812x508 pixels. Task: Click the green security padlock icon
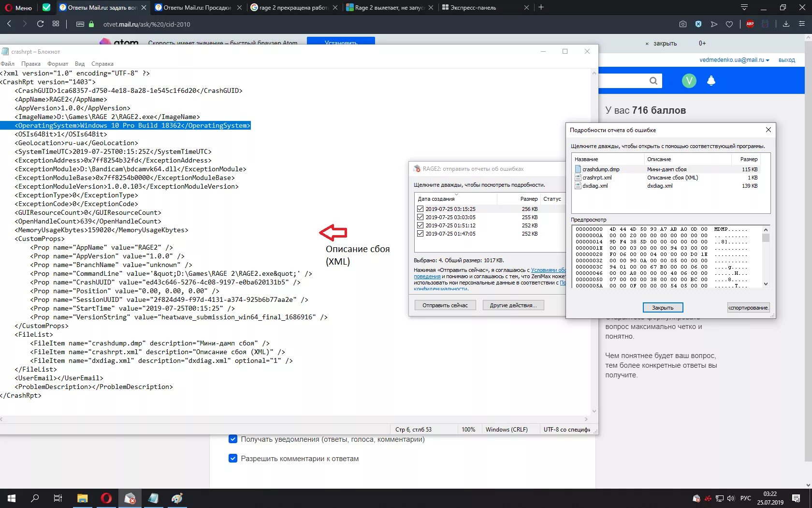tap(91, 24)
